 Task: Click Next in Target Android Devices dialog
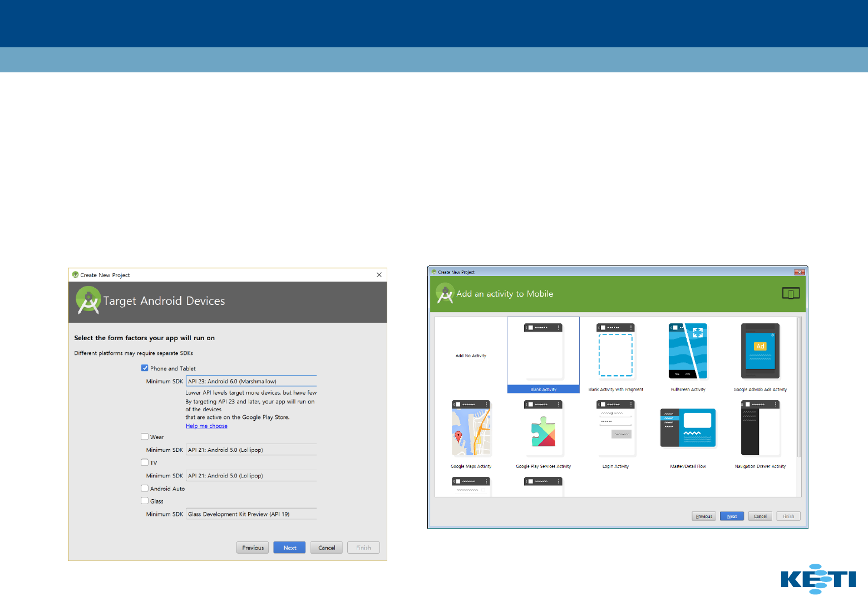(289, 548)
